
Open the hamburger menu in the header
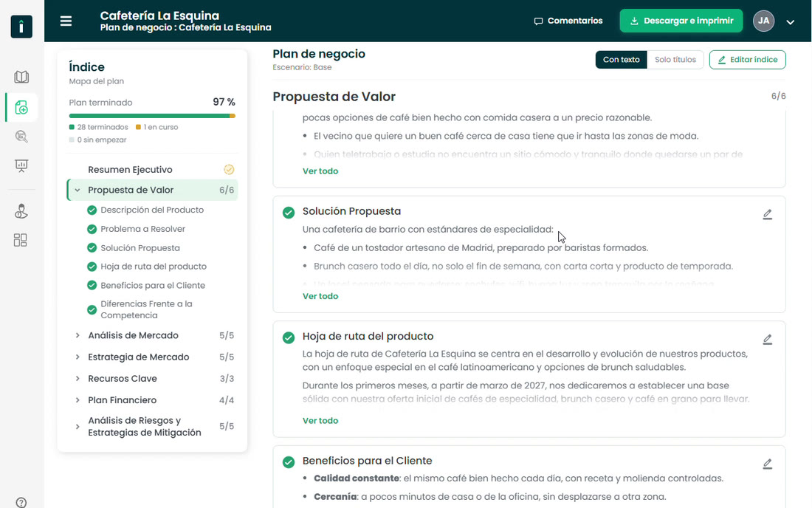pos(66,21)
